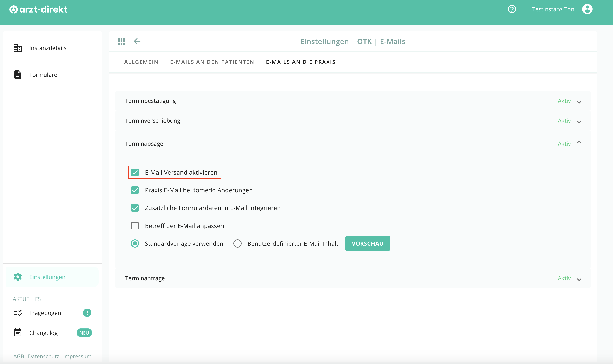Open Instanzdetails in the sidebar

tap(52, 48)
